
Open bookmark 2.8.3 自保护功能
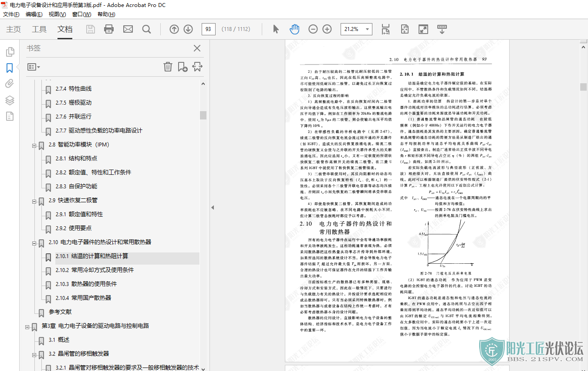pyautogui.click(x=76, y=186)
